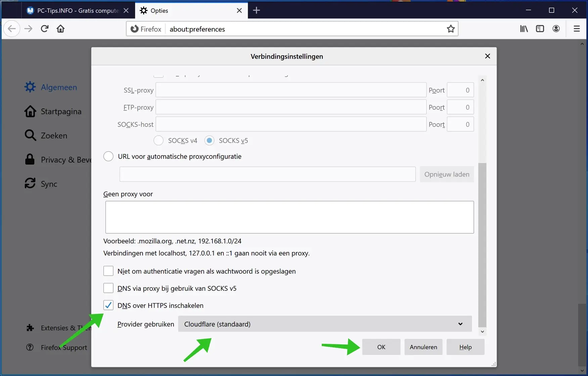Go back with the browser back arrow
Screen dimensions: 588x376
12,29
